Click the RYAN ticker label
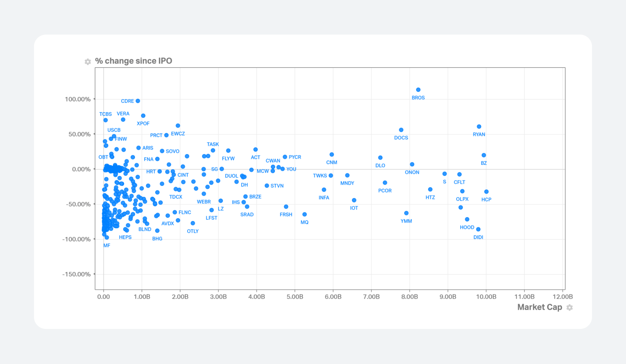Viewport: 626px width, 364px height. coord(479,134)
